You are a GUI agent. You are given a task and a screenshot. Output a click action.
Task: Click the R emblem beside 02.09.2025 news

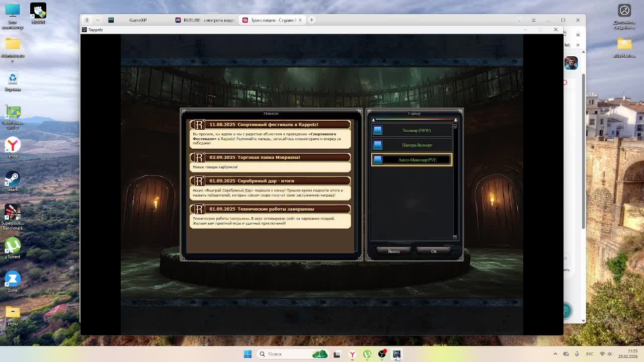198,157
